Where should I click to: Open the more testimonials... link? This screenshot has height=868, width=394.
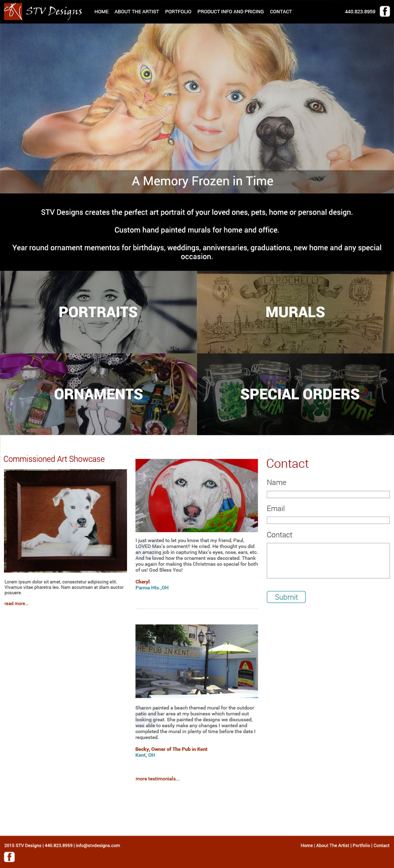(158, 779)
